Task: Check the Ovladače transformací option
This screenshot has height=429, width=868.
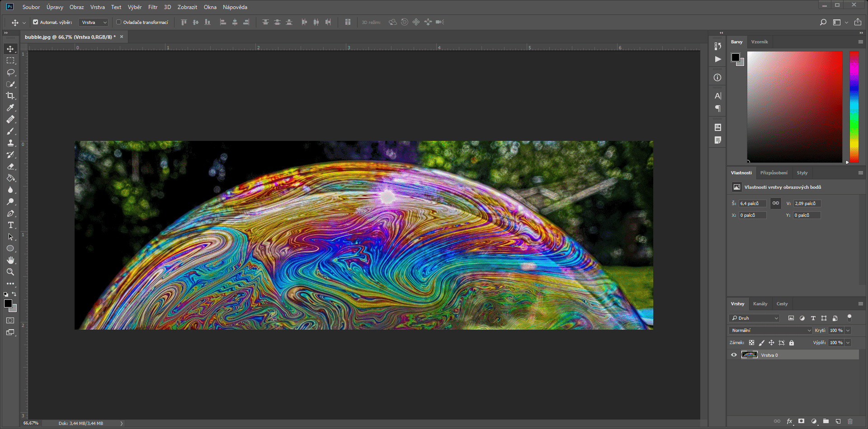Action: 118,22
